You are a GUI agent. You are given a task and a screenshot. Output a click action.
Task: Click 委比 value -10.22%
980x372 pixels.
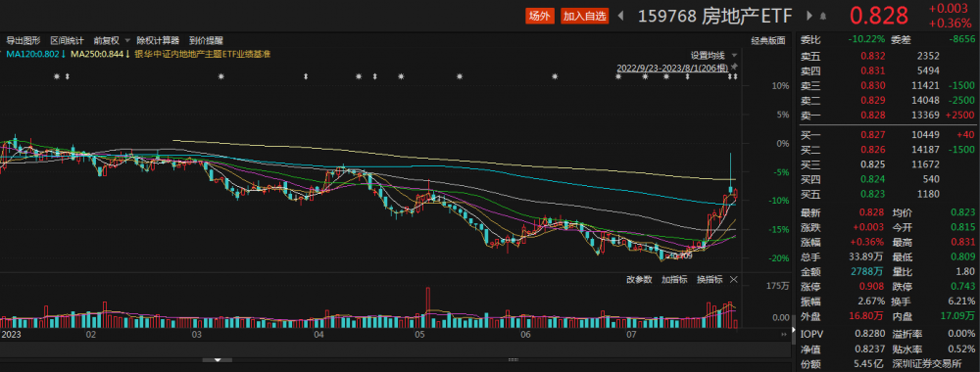coord(866,40)
